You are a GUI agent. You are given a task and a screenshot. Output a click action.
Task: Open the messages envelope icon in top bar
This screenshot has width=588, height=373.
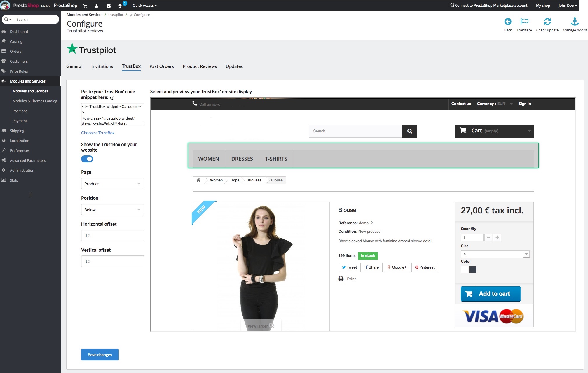[x=108, y=6]
